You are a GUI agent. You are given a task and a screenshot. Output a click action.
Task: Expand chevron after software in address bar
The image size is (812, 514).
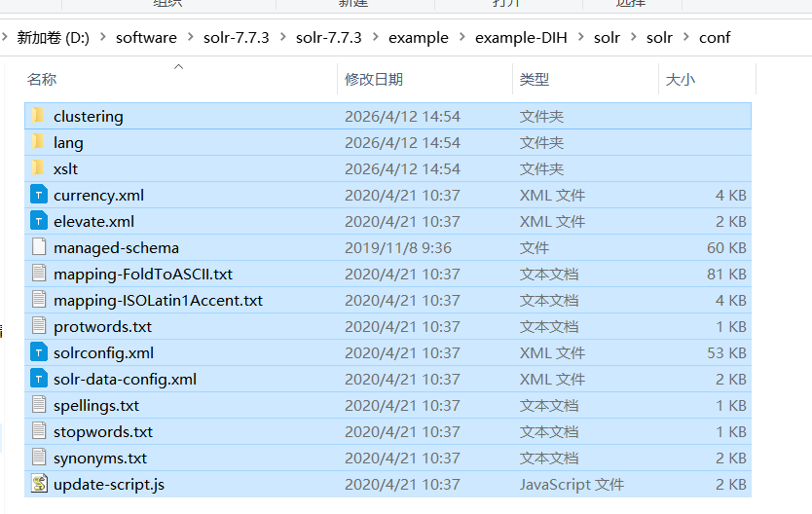[x=190, y=37]
